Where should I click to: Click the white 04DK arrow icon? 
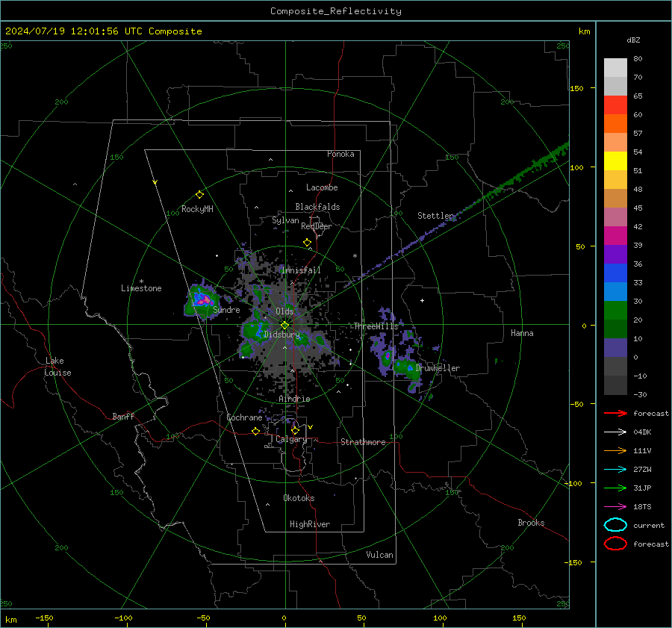[615, 432]
